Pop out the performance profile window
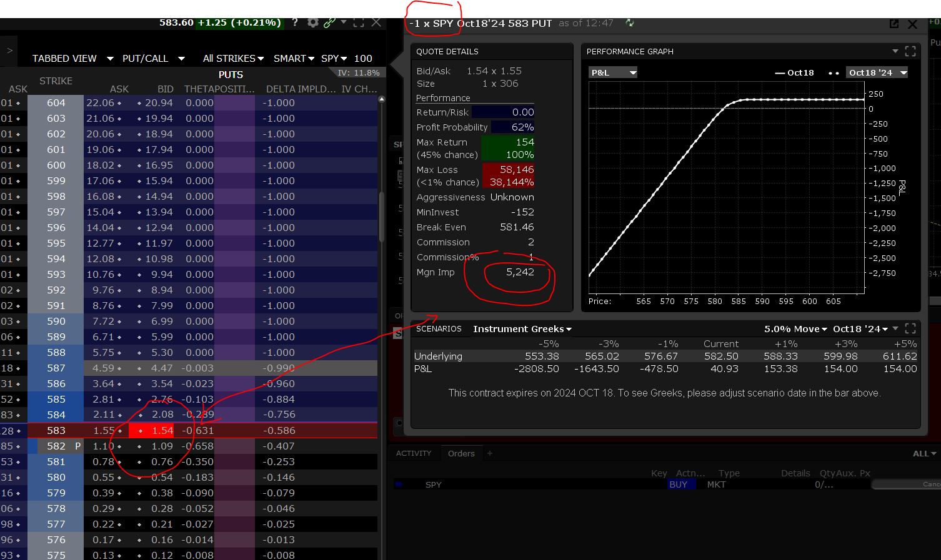941x560 pixels. (x=894, y=24)
